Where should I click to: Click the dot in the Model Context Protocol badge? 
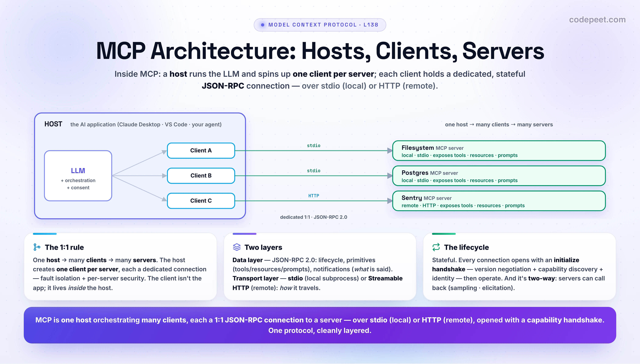(x=262, y=25)
